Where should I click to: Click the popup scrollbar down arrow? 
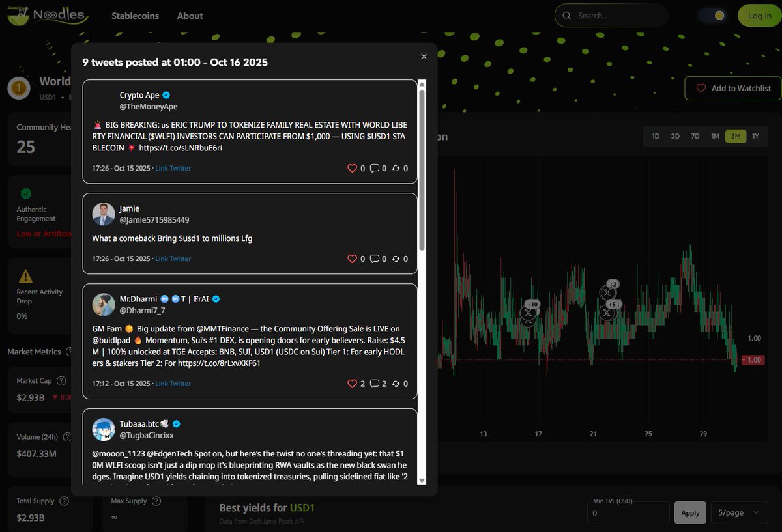tap(422, 480)
